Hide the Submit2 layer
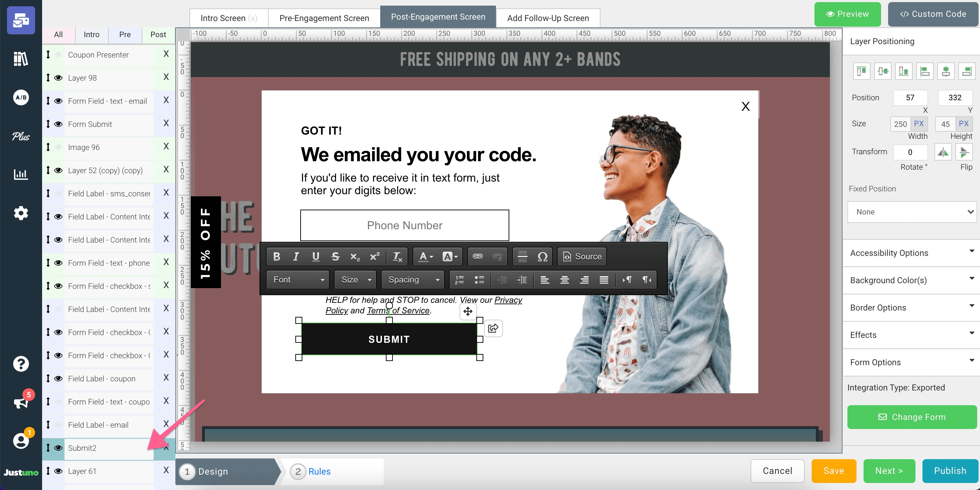 click(x=58, y=448)
